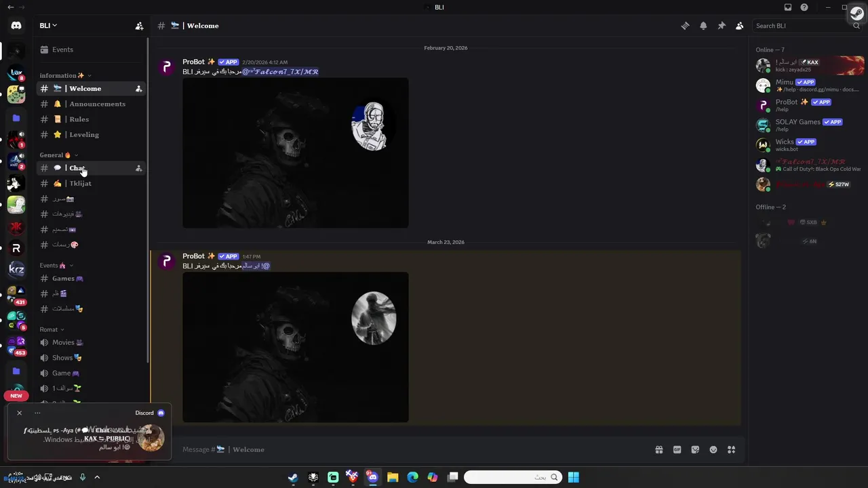
Task: Collapse the General category
Action: click(58, 155)
